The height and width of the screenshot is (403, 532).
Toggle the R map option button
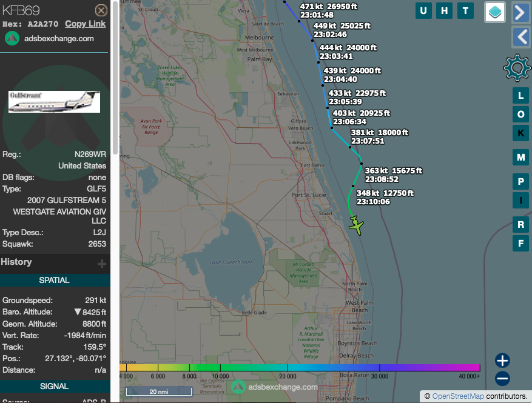520,224
